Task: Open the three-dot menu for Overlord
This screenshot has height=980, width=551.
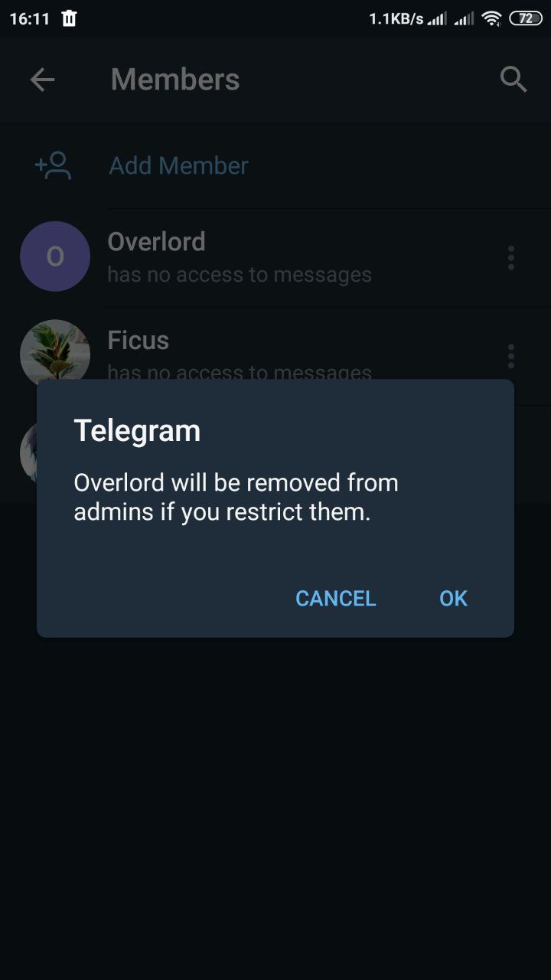Action: point(511,258)
